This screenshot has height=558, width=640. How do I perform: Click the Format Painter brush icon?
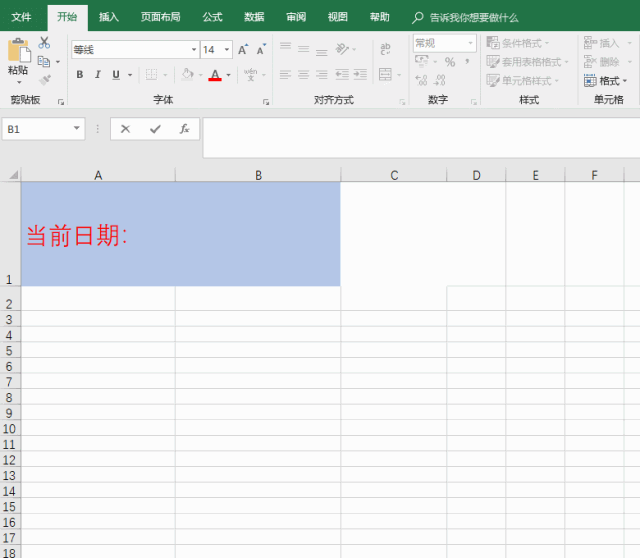point(44,80)
